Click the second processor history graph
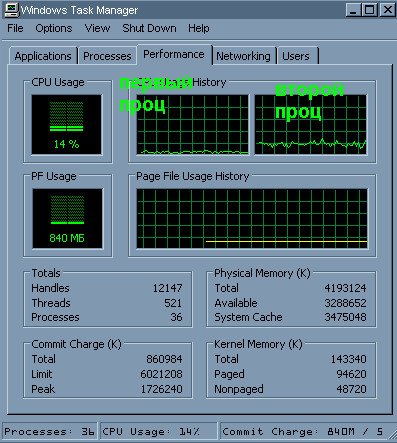397x443 pixels. pyautogui.click(x=311, y=125)
